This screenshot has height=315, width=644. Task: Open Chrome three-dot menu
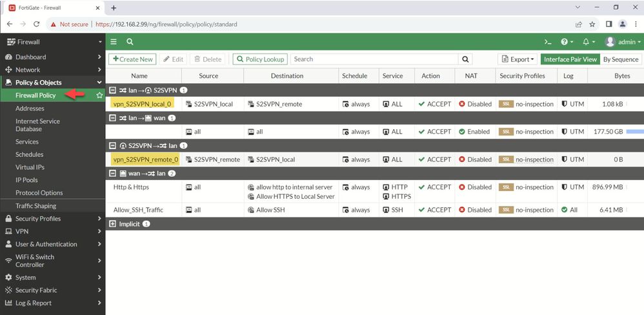coord(636,25)
